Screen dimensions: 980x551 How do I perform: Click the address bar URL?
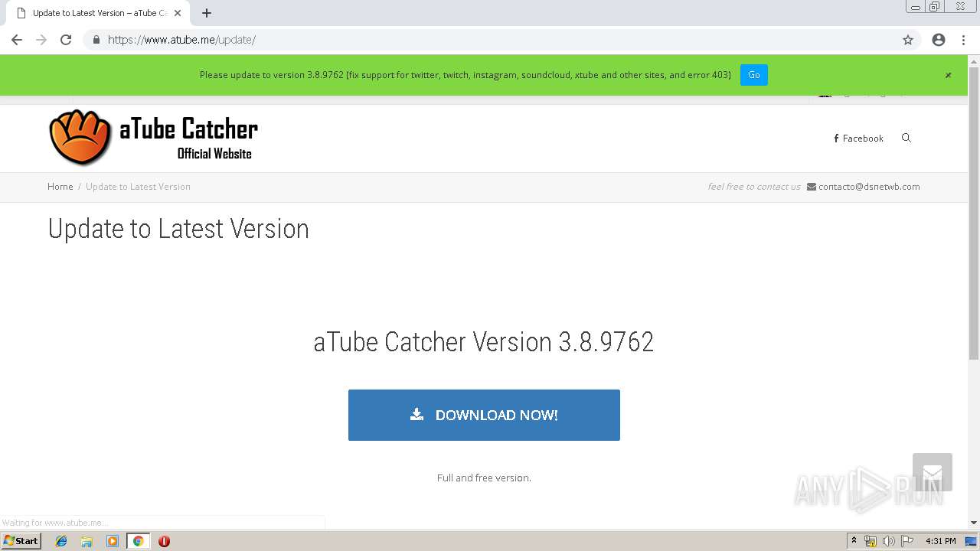[181, 40]
